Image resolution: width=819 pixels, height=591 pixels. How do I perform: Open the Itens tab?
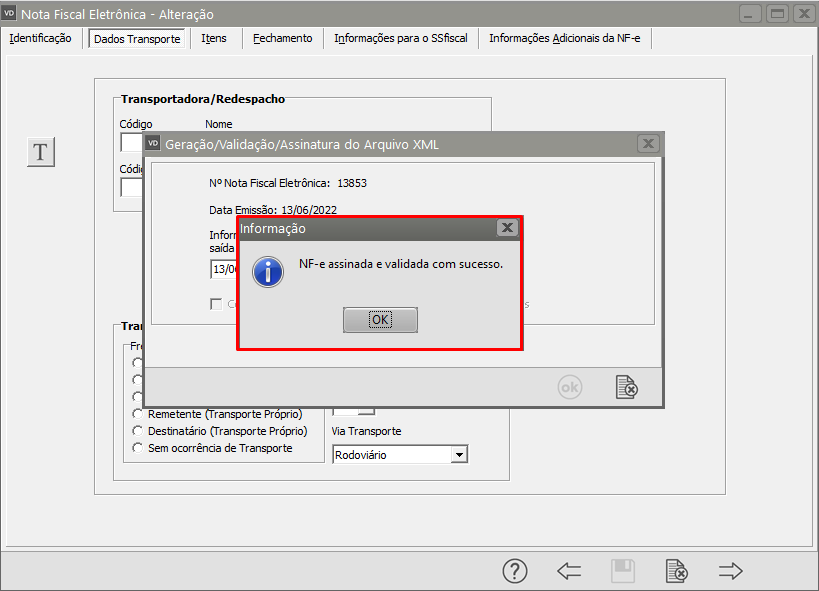(214, 38)
